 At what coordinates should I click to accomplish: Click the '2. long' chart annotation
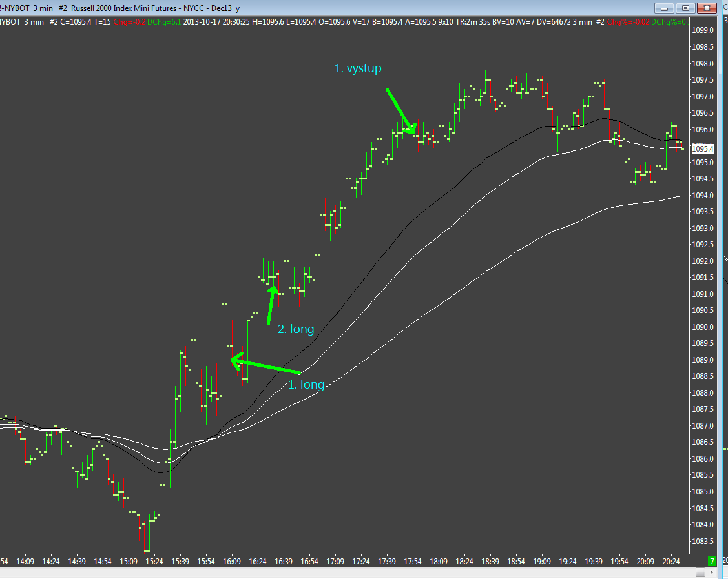click(296, 329)
